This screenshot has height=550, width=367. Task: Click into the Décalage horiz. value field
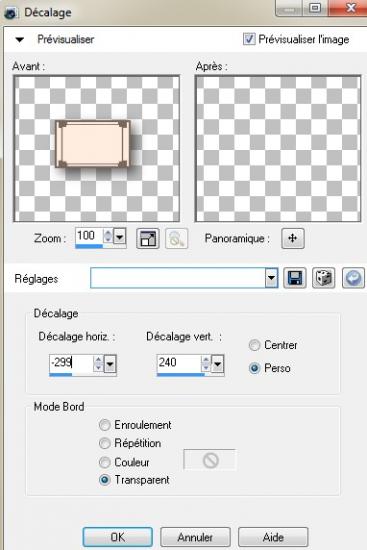pyautogui.click(x=71, y=363)
